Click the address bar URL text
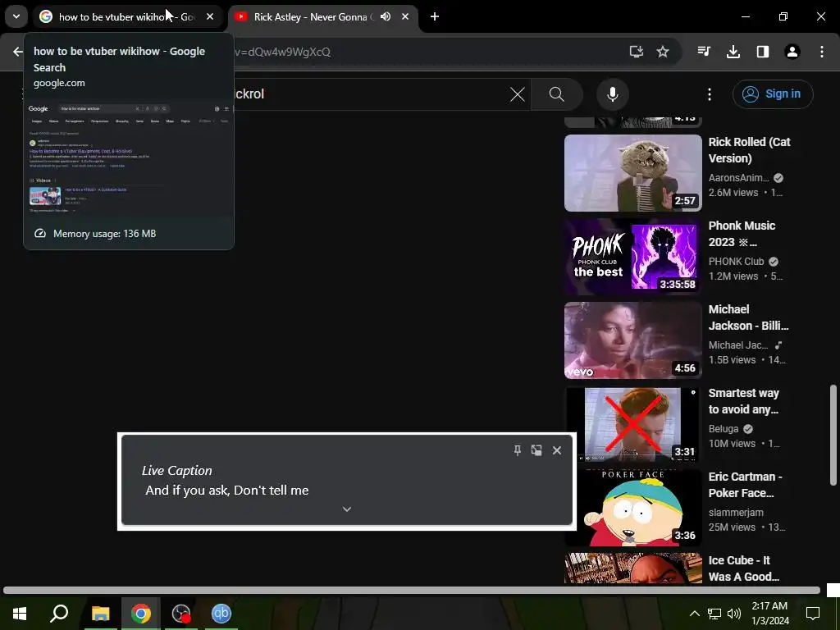 point(282,52)
